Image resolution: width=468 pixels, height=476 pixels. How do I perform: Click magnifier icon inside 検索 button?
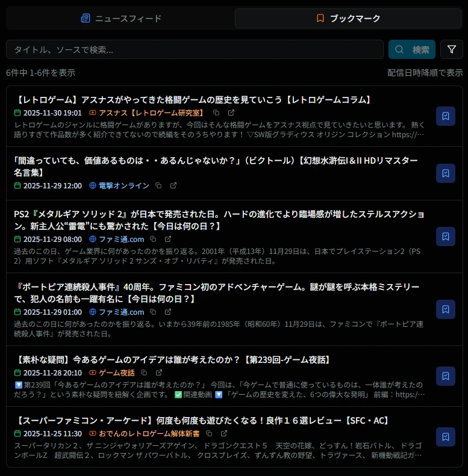click(x=399, y=49)
